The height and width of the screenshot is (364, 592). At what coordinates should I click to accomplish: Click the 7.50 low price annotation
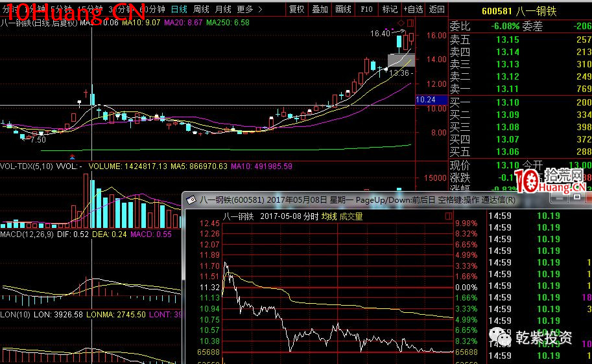[x=38, y=139]
